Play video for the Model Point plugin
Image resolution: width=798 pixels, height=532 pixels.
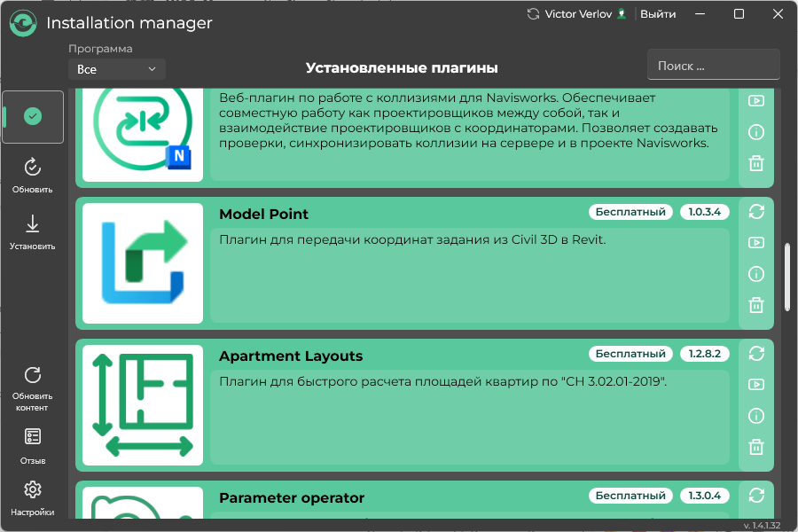click(756, 242)
